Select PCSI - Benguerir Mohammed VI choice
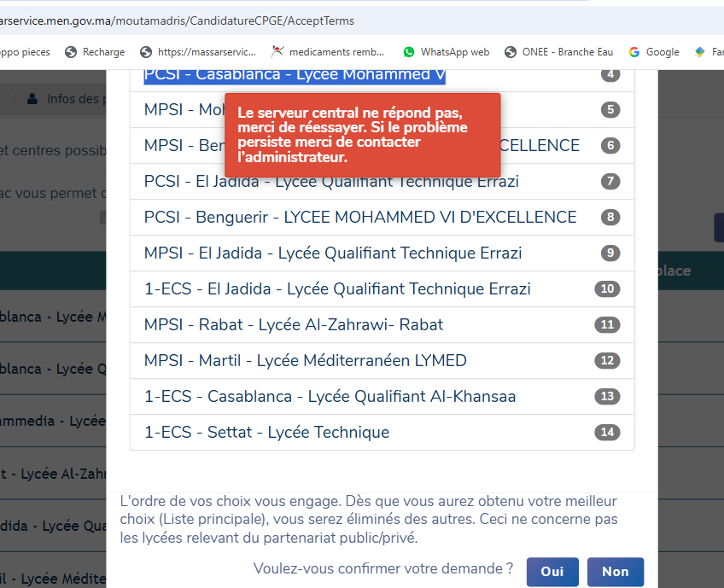 [360, 218]
